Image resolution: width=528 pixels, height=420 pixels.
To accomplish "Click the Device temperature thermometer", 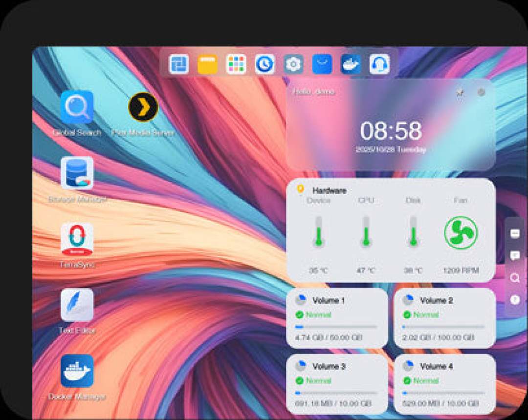I will coord(319,232).
